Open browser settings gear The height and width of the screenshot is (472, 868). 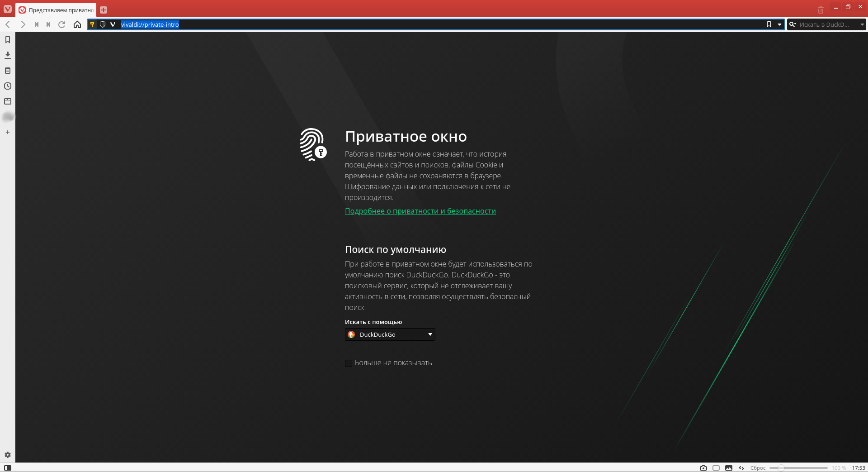[8, 455]
